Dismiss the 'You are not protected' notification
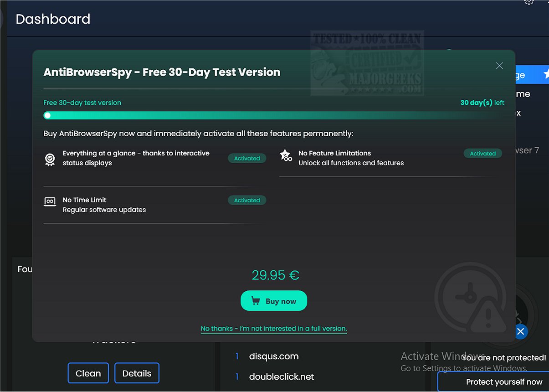This screenshot has height=392, width=549. tap(521, 331)
